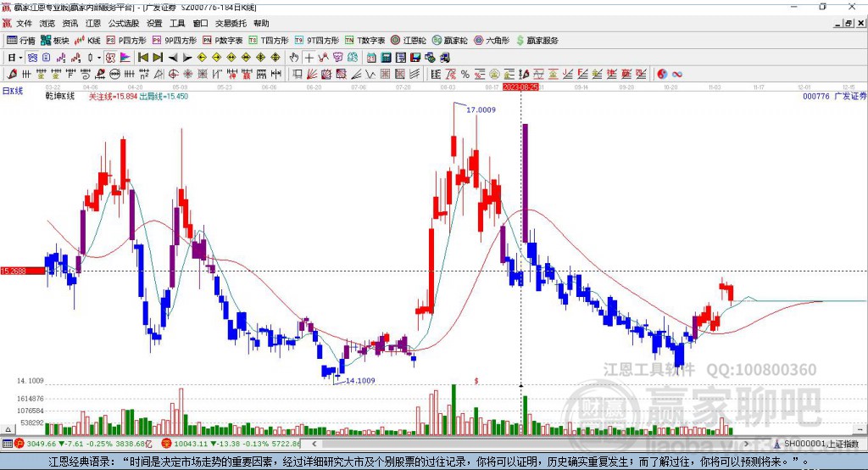Open the T四方形 tool
The image size is (868, 470).
pos(269,41)
